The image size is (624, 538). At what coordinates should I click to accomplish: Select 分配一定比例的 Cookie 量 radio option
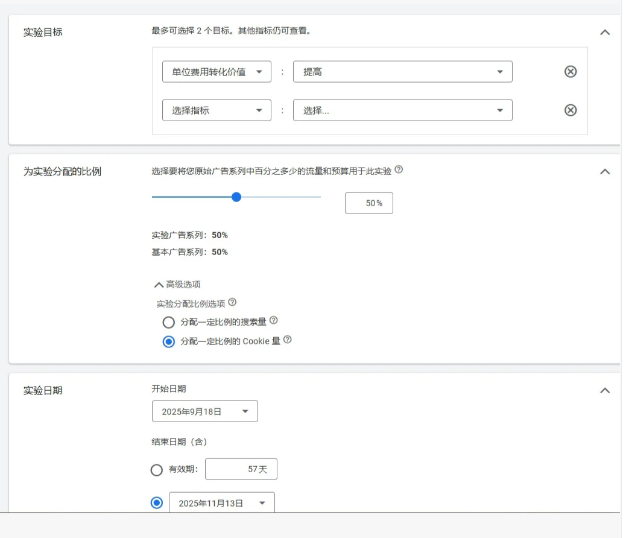(x=168, y=341)
